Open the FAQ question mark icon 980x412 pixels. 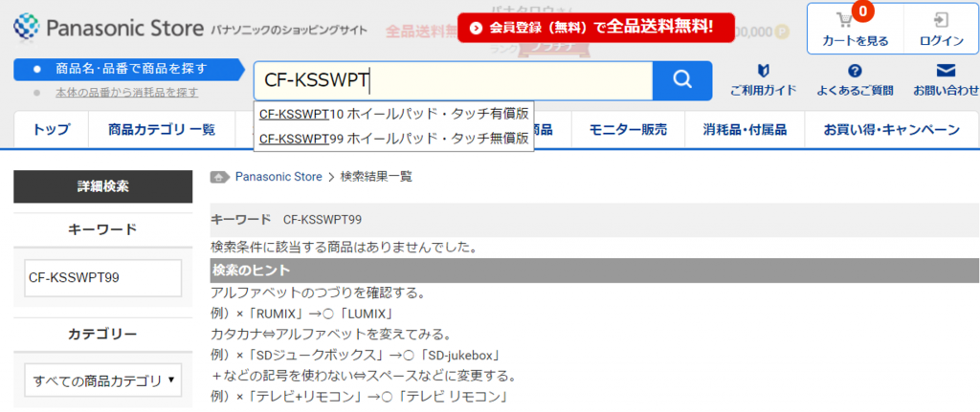tap(855, 71)
